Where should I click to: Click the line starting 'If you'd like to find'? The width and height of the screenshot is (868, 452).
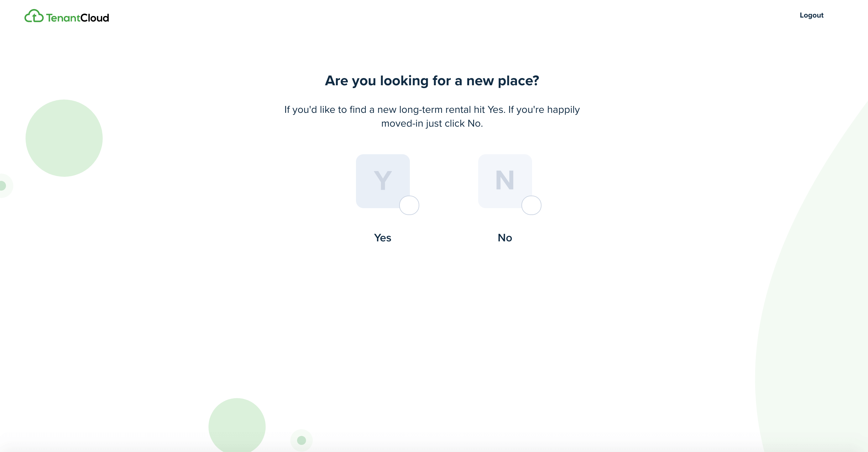pyautogui.click(x=432, y=109)
